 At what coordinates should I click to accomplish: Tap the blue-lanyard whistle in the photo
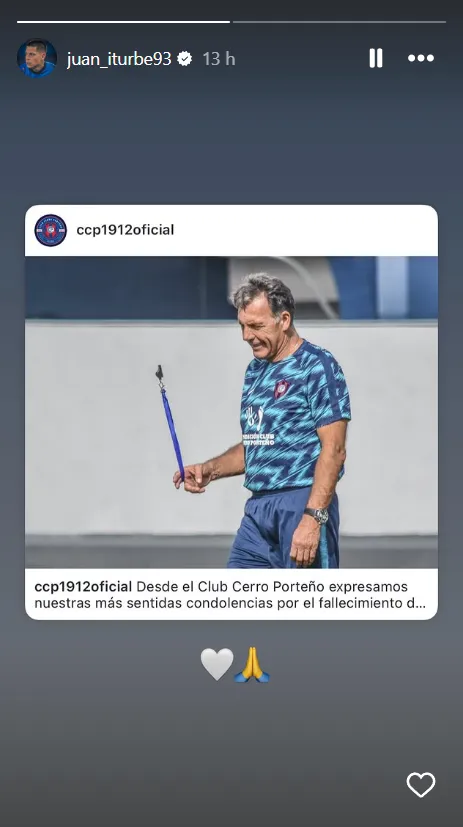170,422
